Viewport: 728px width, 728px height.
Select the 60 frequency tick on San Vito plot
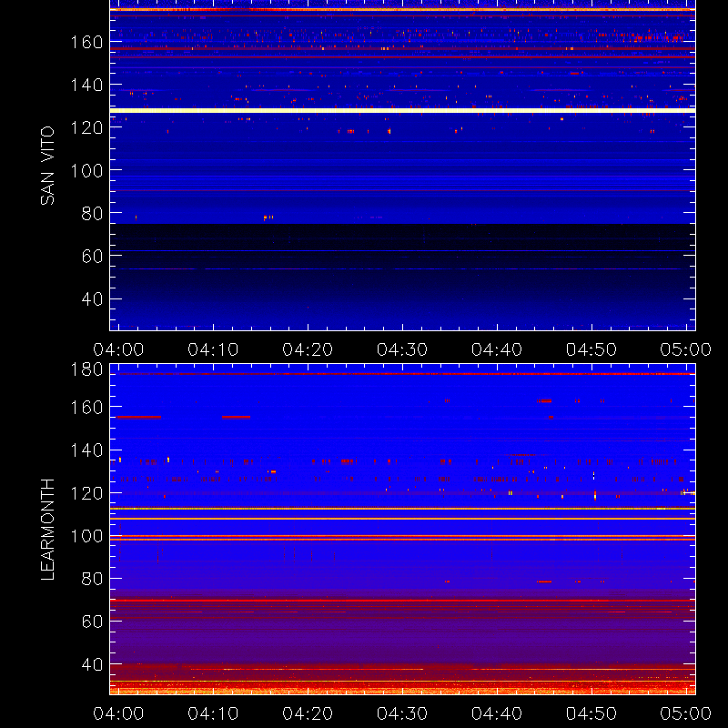(x=93, y=257)
